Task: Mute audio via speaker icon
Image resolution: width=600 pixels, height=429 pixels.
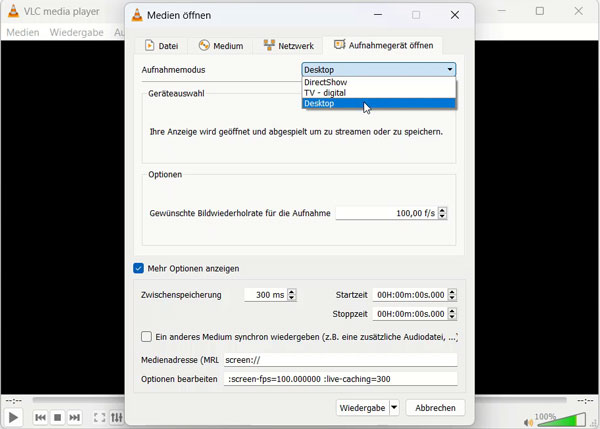Action: click(528, 422)
